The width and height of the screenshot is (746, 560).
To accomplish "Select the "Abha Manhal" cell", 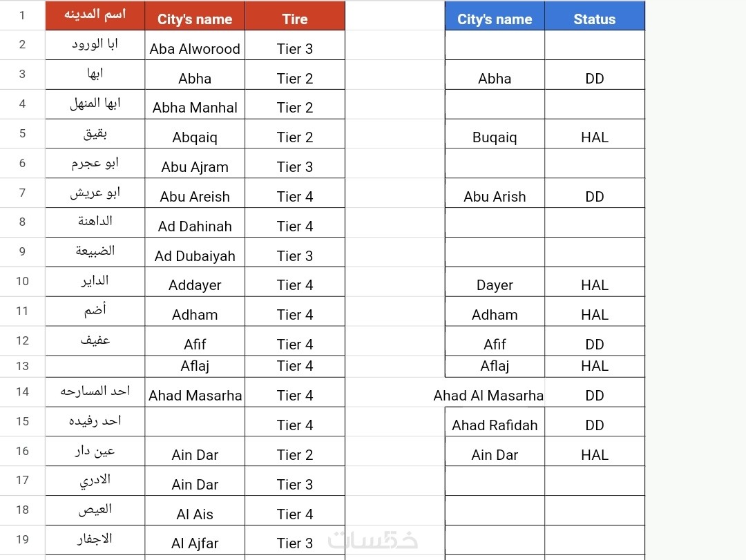I will click(x=195, y=107).
